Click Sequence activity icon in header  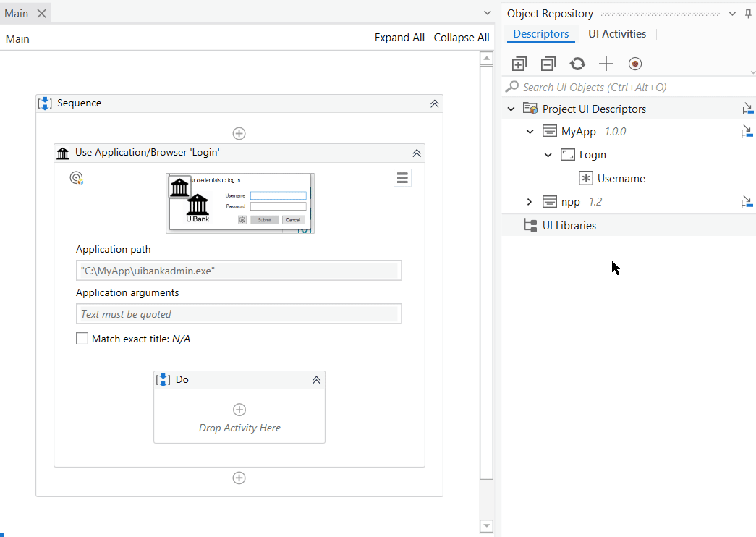pyautogui.click(x=45, y=103)
